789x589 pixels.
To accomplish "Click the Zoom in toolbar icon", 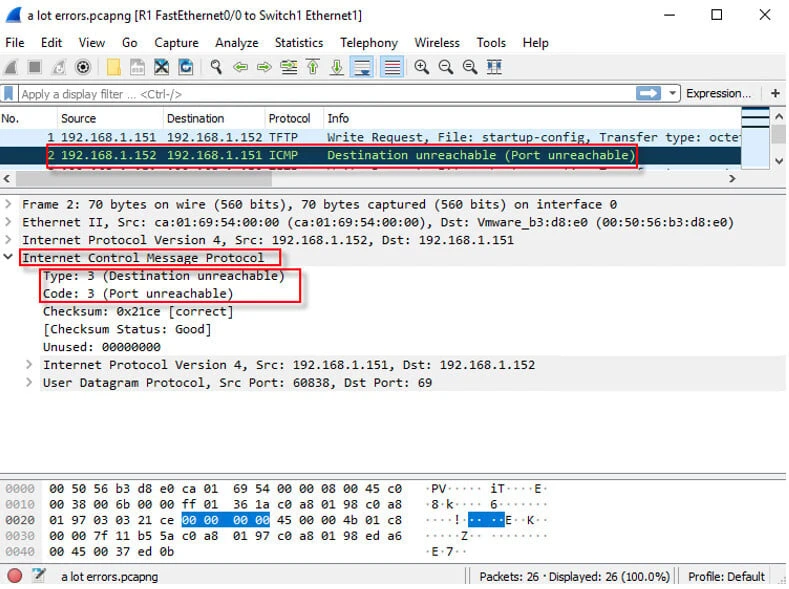I will pyautogui.click(x=421, y=67).
